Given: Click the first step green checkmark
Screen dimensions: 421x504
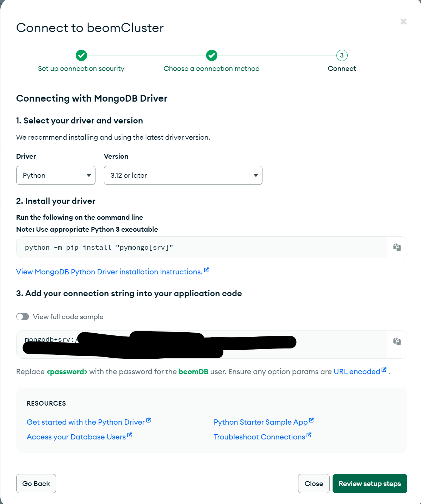Looking at the screenshot, I should tap(81, 55).
